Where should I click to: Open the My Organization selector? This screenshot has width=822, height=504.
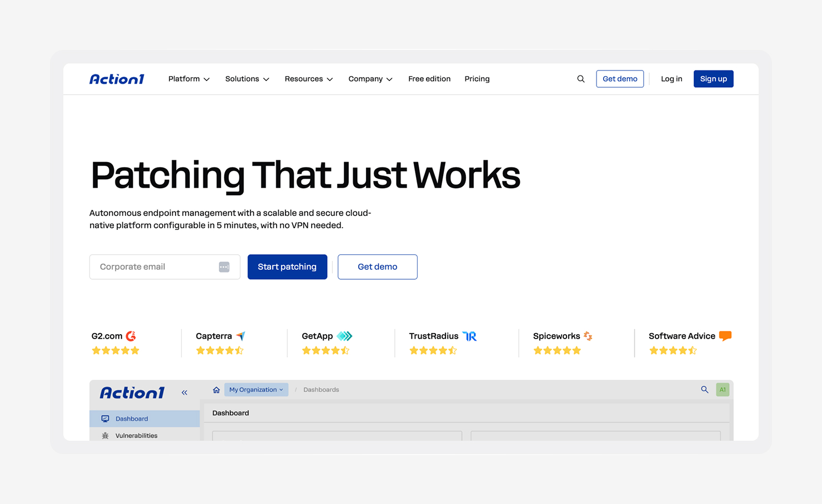pos(256,390)
